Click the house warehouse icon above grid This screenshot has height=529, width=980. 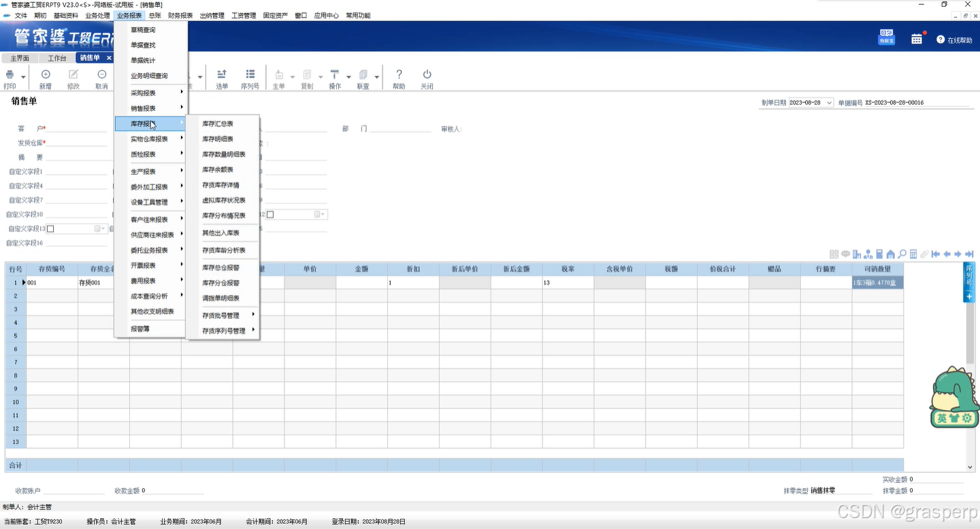890,254
